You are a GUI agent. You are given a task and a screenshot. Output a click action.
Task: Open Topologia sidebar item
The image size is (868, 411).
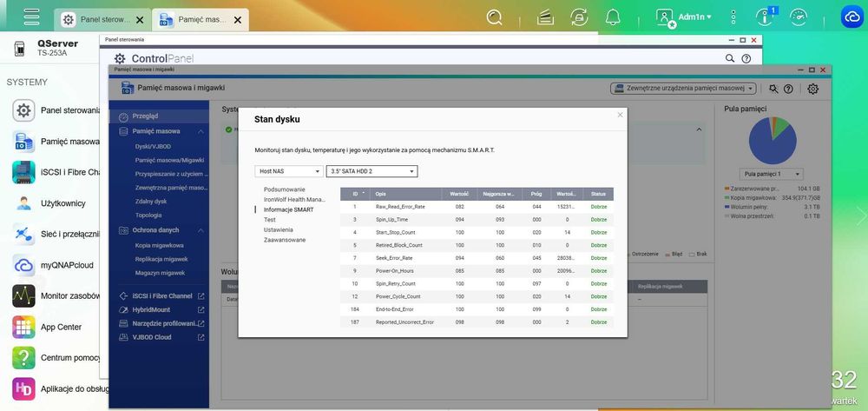(148, 215)
